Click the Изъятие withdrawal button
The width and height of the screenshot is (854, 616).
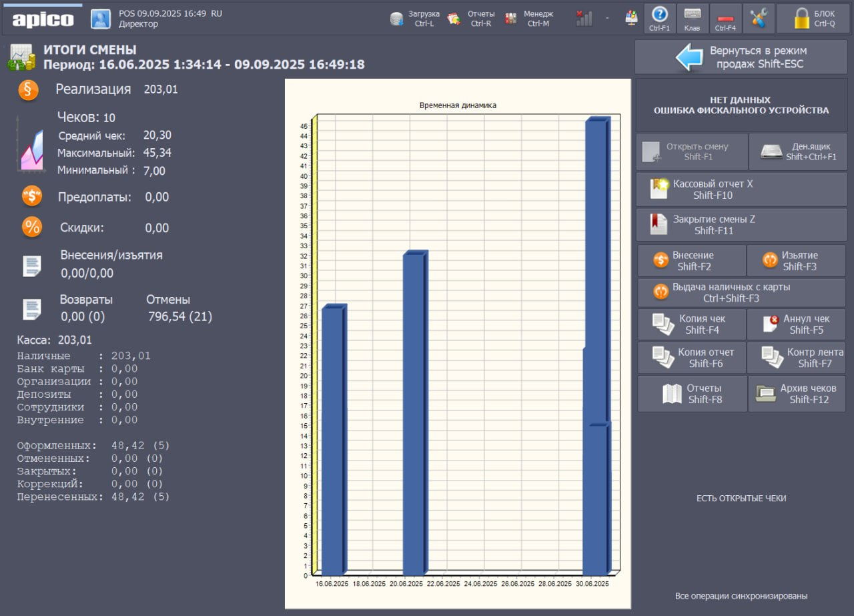(x=796, y=260)
